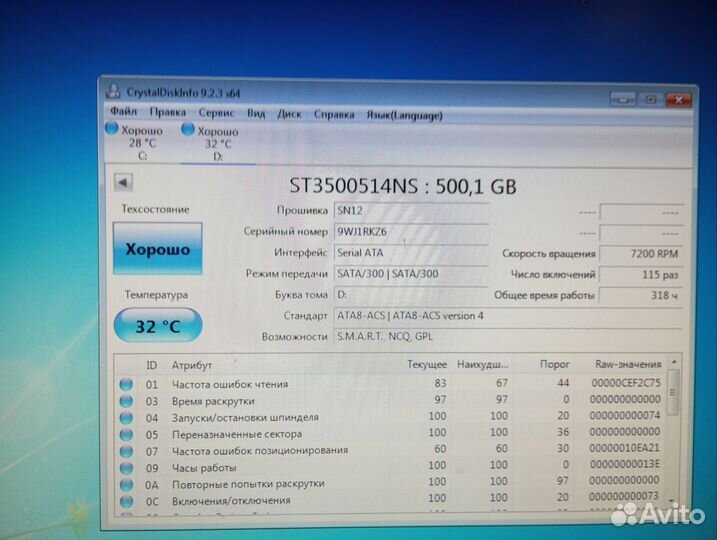Screen dimensions: 717x540
Task: Open the Вид menu
Action: [x=256, y=114]
